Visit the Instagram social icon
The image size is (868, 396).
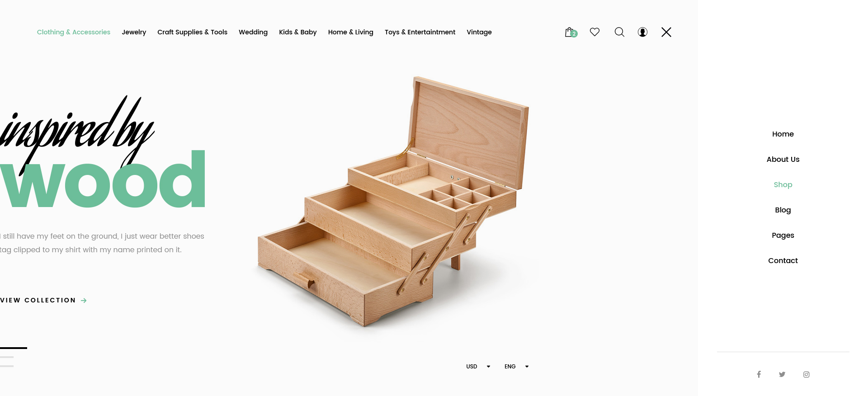[806, 374]
